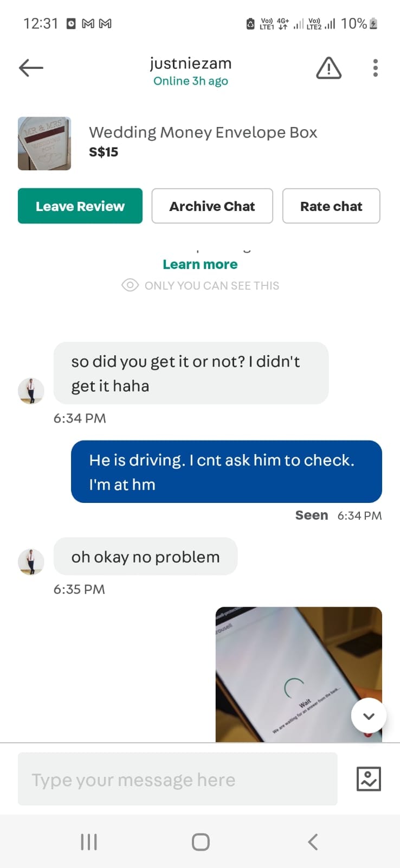Select the Rate chat button
This screenshot has height=868, width=400.
pos(331,206)
